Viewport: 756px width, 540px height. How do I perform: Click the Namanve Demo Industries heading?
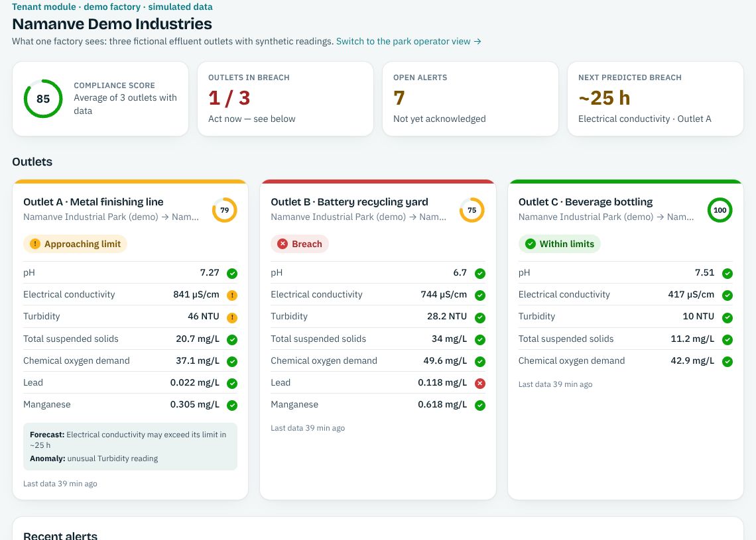[112, 24]
